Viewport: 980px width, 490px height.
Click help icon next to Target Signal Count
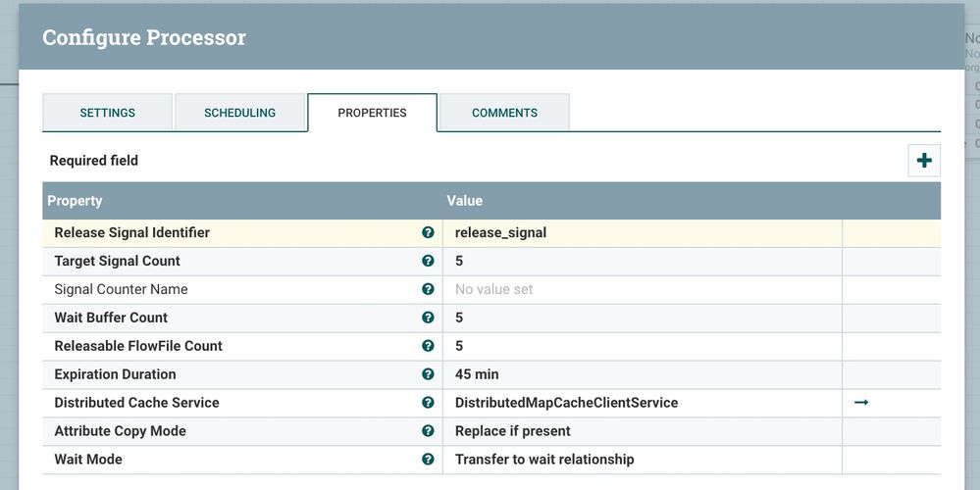pyautogui.click(x=428, y=262)
